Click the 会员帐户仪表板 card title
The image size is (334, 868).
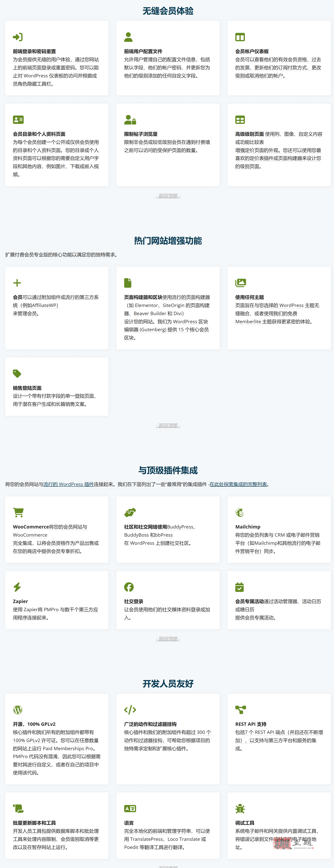(252, 51)
